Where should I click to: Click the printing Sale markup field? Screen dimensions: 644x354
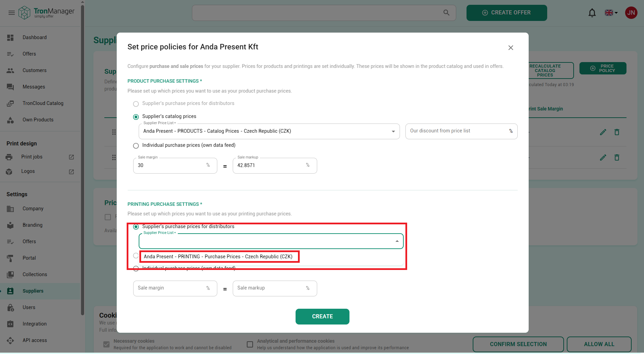point(275,288)
